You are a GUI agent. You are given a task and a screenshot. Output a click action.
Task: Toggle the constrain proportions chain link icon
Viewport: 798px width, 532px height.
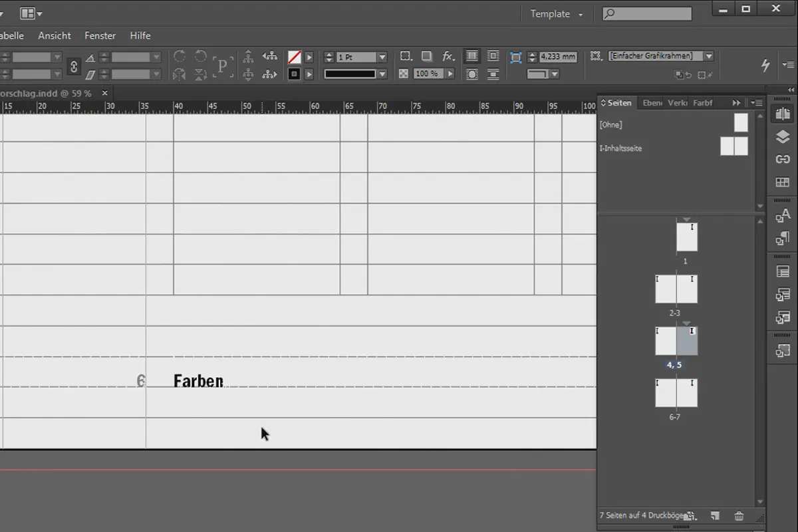point(74,66)
